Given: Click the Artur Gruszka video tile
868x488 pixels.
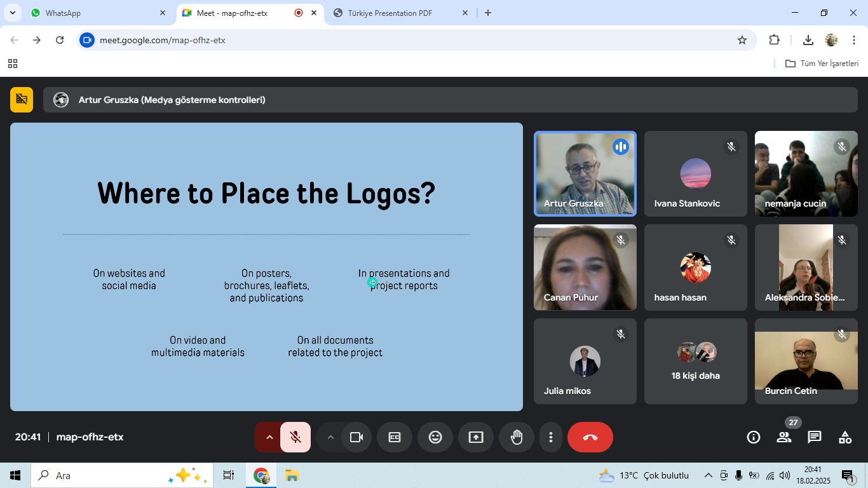Looking at the screenshot, I should pos(585,173).
